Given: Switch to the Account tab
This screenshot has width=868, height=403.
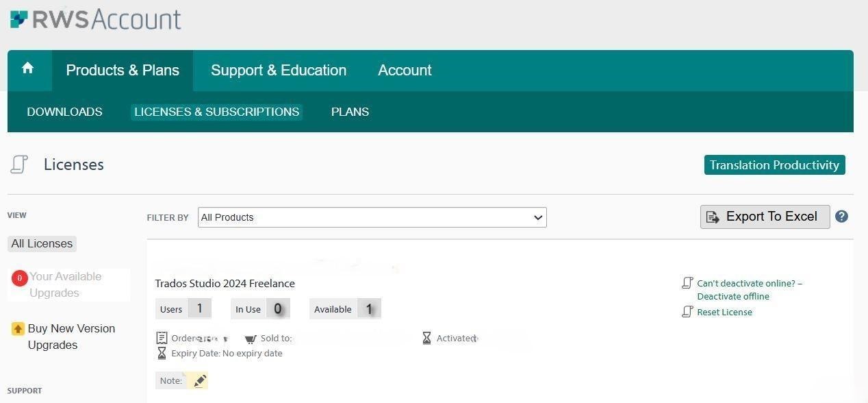Looking at the screenshot, I should click(405, 70).
